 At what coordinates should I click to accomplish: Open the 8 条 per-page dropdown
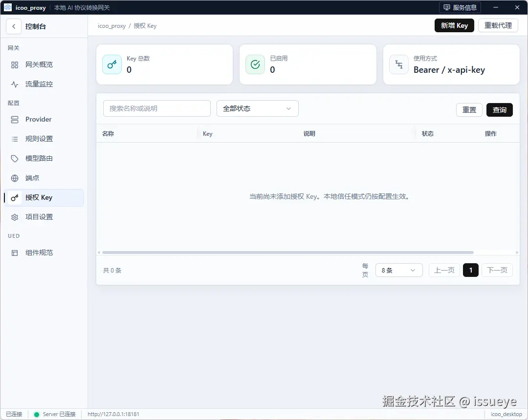[399, 271]
